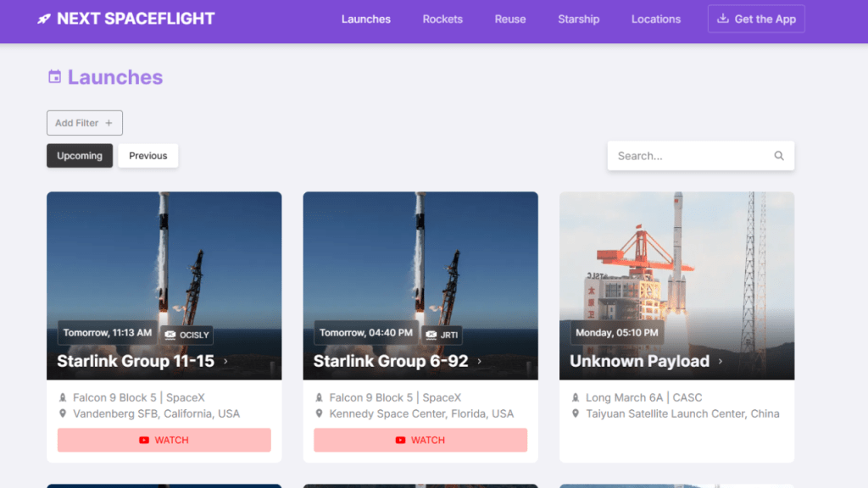The width and height of the screenshot is (868, 488).
Task: Select the Upcoming launches filter
Action: [79, 156]
